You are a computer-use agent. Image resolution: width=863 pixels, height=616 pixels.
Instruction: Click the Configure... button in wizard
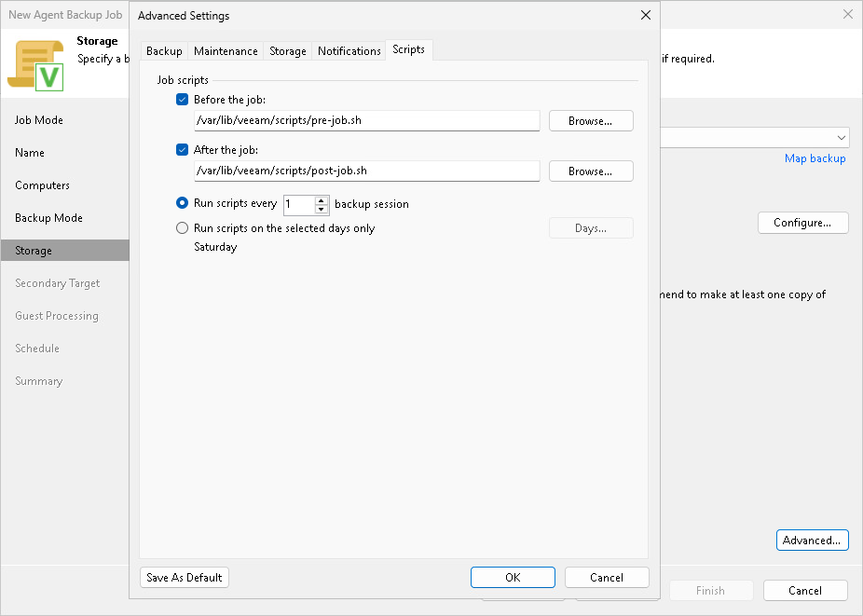pyautogui.click(x=803, y=223)
